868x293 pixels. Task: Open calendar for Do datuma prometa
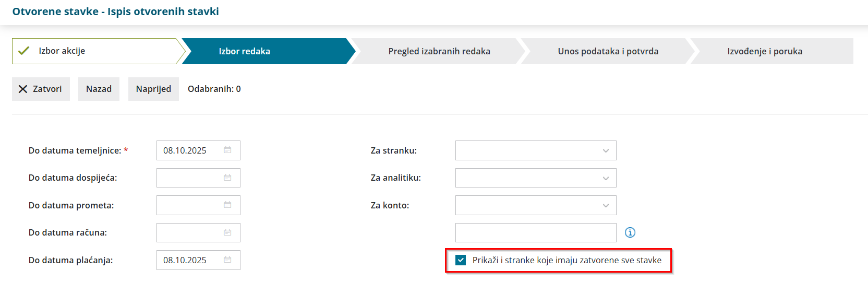[x=227, y=205]
